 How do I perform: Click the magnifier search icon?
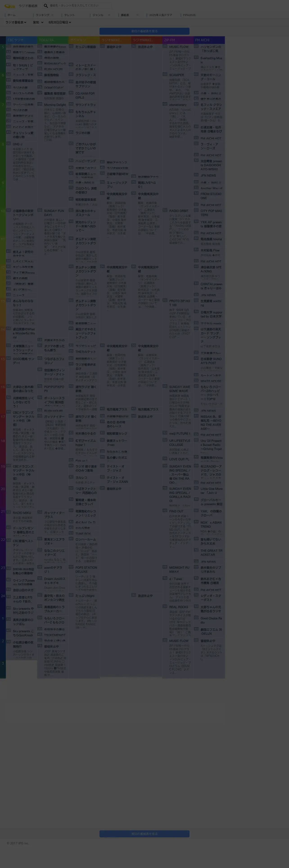46,6
